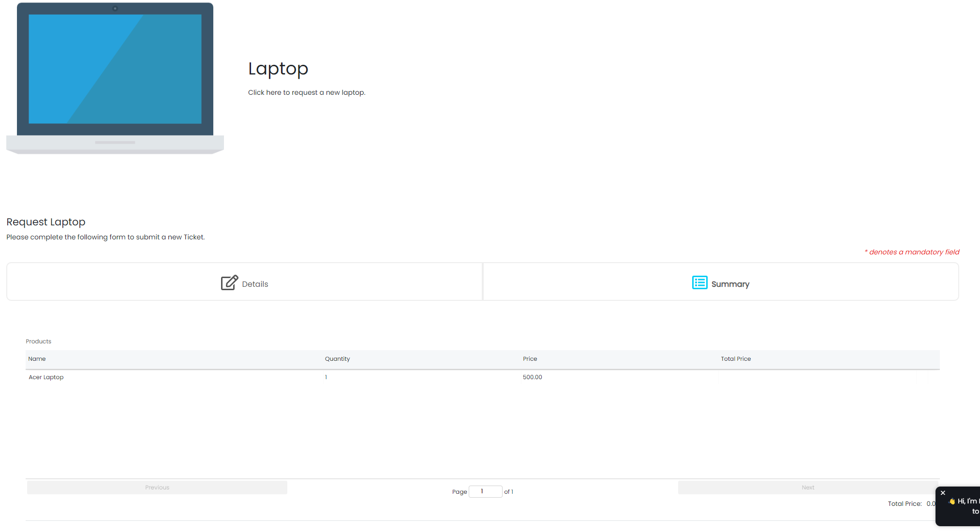Image resolution: width=980 pixels, height=532 pixels.
Task: Click the waving hand emoji in chat
Action: tap(951, 502)
